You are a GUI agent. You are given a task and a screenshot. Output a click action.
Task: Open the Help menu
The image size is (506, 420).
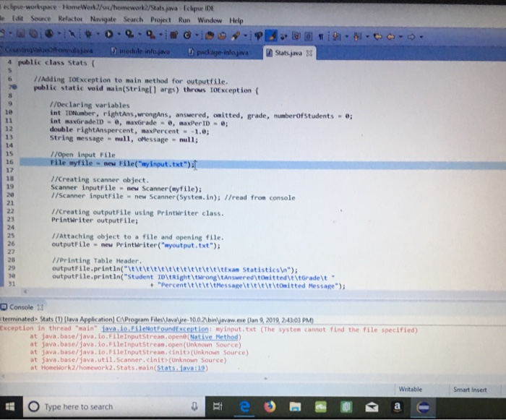[236, 21]
